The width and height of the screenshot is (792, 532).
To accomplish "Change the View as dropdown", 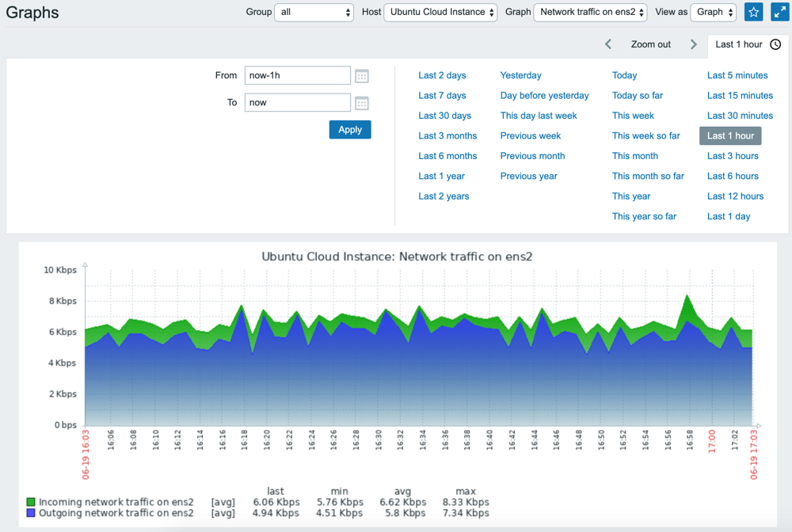I will tap(714, 13).
